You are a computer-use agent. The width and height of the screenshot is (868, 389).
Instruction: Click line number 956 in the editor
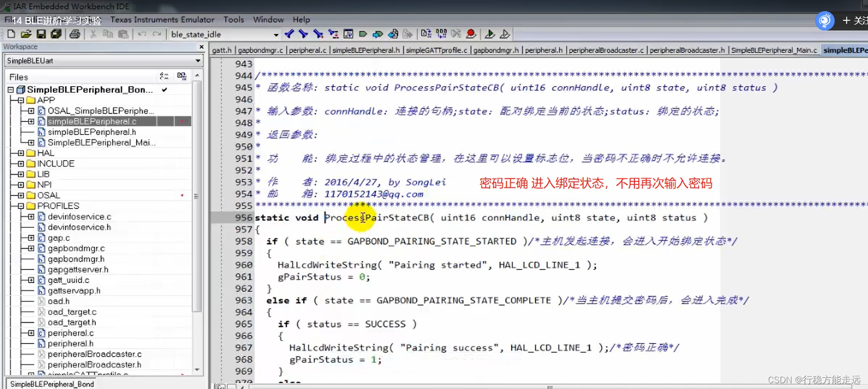click(x=244, y=218)
